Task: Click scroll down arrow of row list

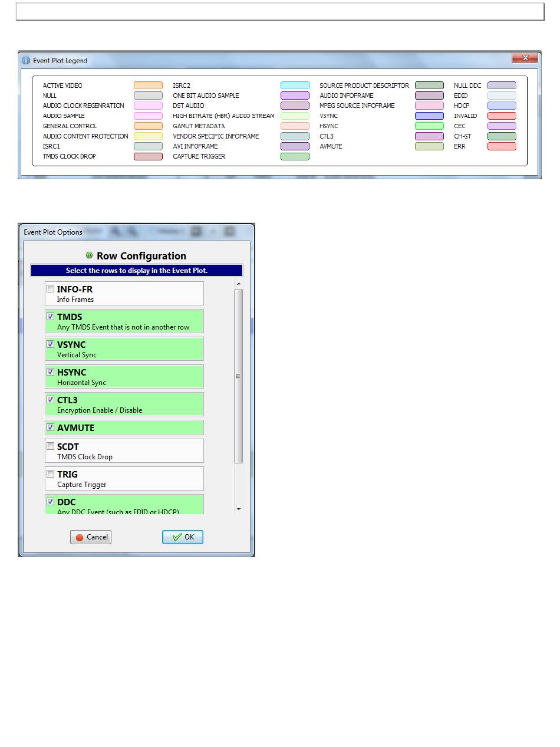Action: pos(239,509)
